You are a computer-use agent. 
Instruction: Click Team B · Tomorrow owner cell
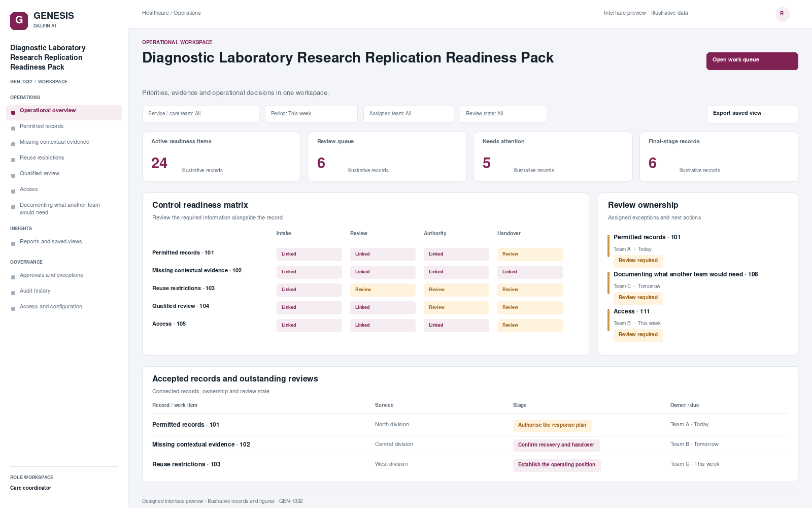click(x=694, y=444)
